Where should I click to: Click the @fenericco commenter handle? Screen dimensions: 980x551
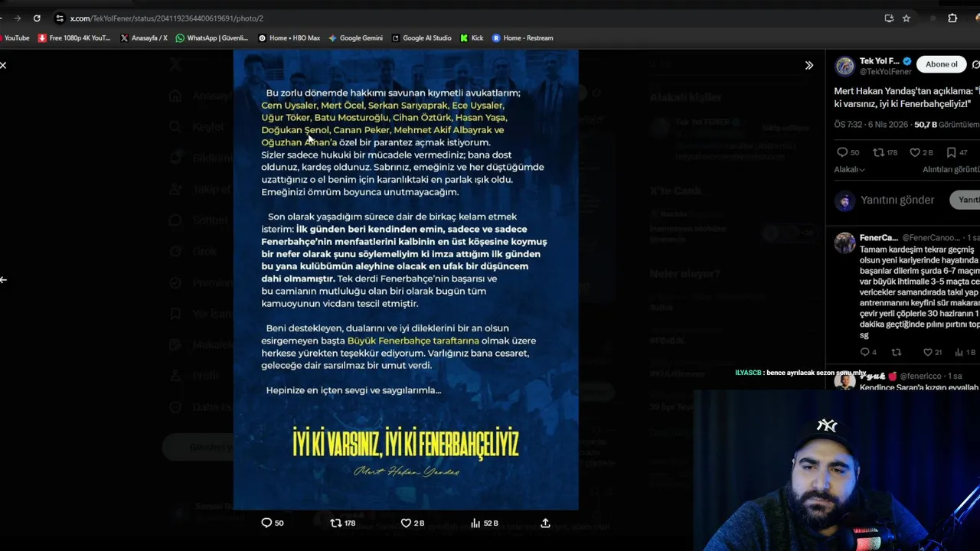point(921,377)
